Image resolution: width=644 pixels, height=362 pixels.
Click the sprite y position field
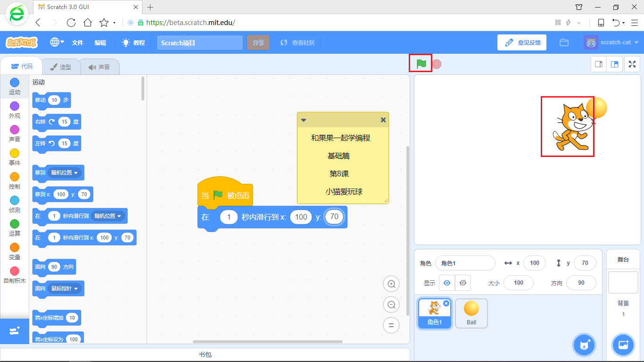coord(585,263)
